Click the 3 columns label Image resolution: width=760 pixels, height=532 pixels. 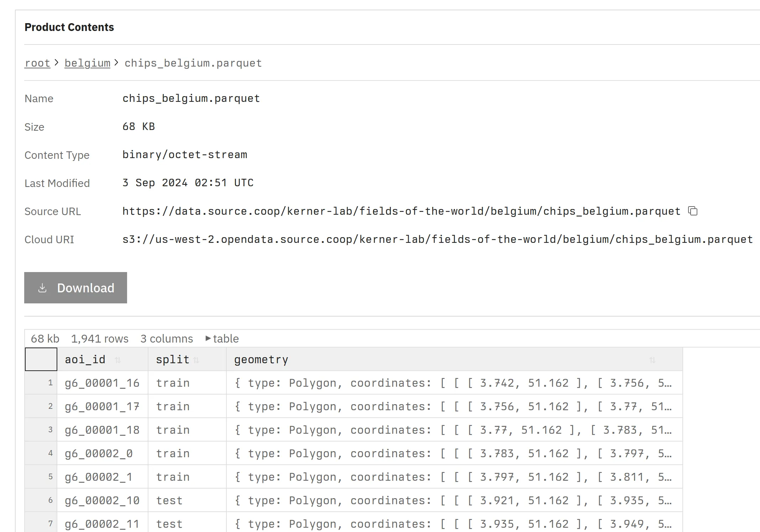167,338
